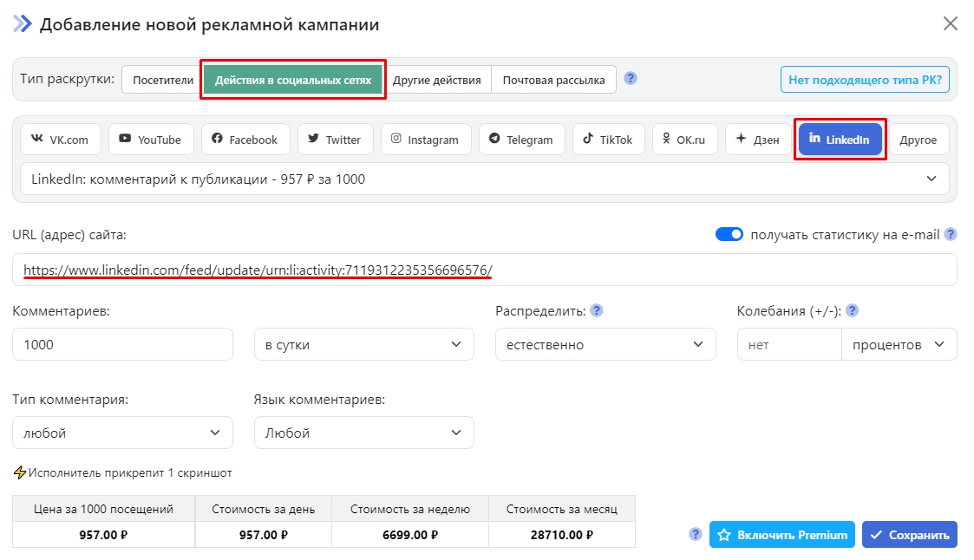Switch to the Почтовая рассылка tab

click(553, 81)
